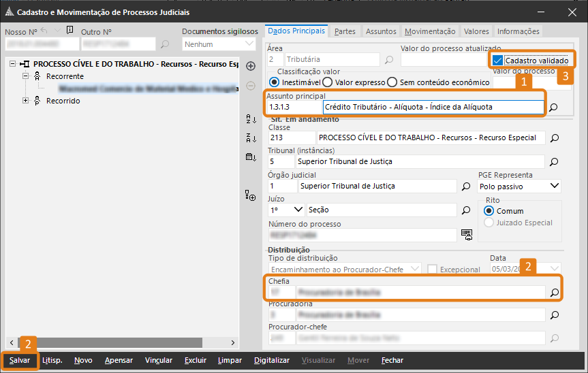This screenshot has width=588, height=373.
Task: Open the Movimentação tab
Action: [x=430, y=31]
